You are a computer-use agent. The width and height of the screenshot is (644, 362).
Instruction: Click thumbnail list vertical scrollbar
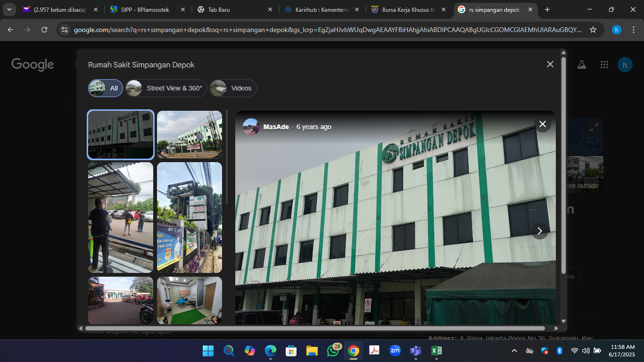pyautogui.click(x=227, y=157)
